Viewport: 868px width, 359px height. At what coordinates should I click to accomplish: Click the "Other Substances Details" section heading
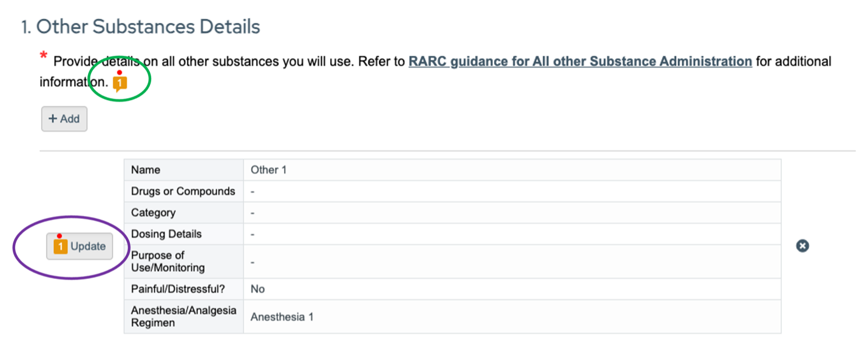140,27
